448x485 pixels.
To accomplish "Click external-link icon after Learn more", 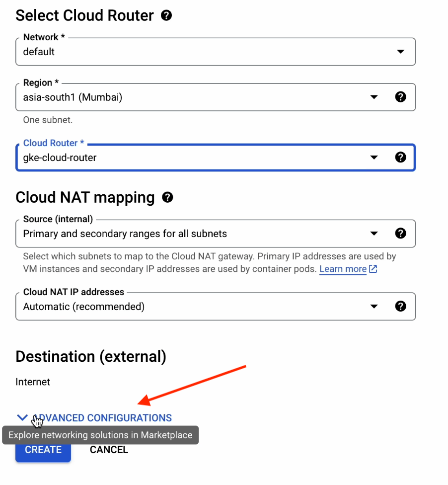I will (x=373, y=269).
